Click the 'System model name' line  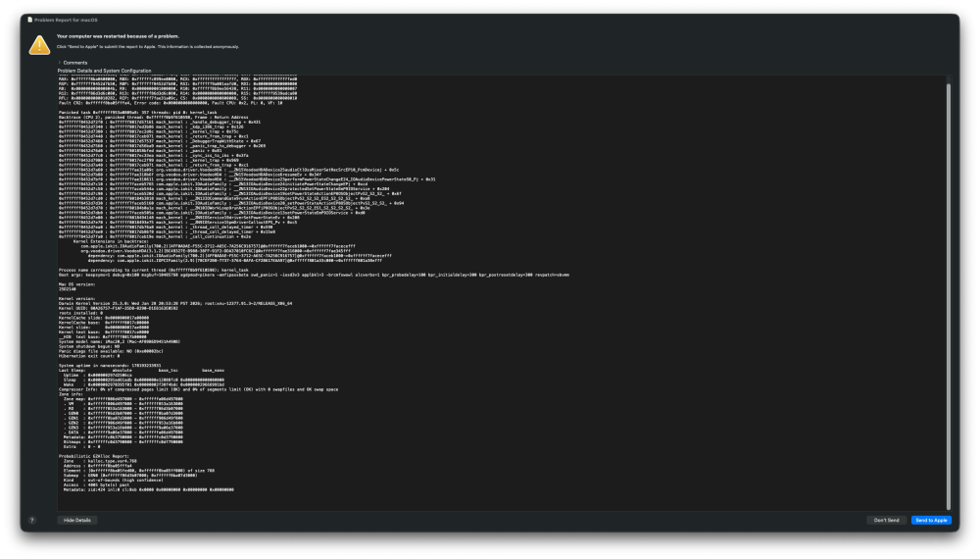[x=120, y=341]
